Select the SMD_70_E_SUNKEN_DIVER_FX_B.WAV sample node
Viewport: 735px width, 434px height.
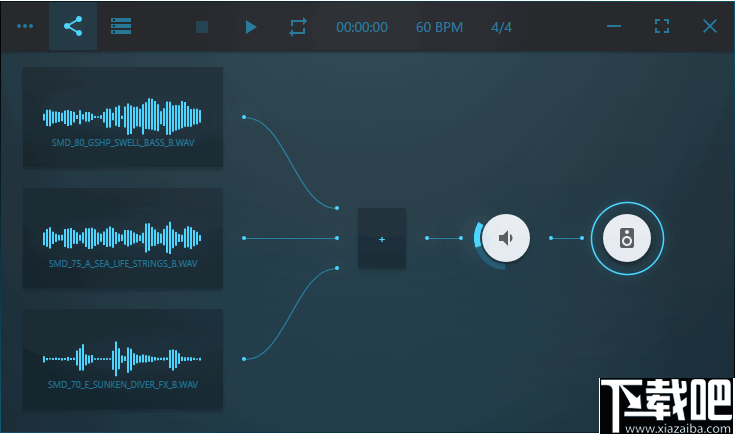pyautogui.click(x=123, y=359)
